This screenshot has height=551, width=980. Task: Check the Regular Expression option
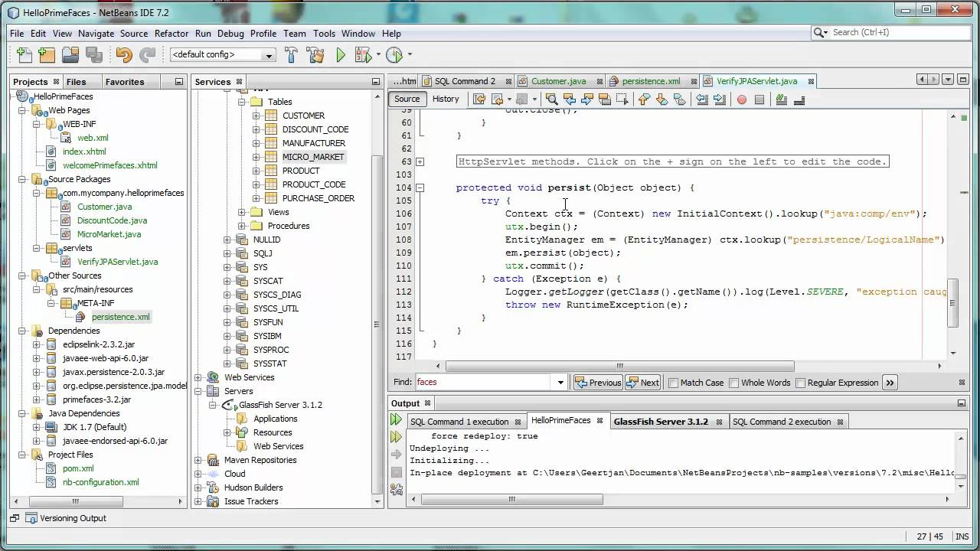801,383
